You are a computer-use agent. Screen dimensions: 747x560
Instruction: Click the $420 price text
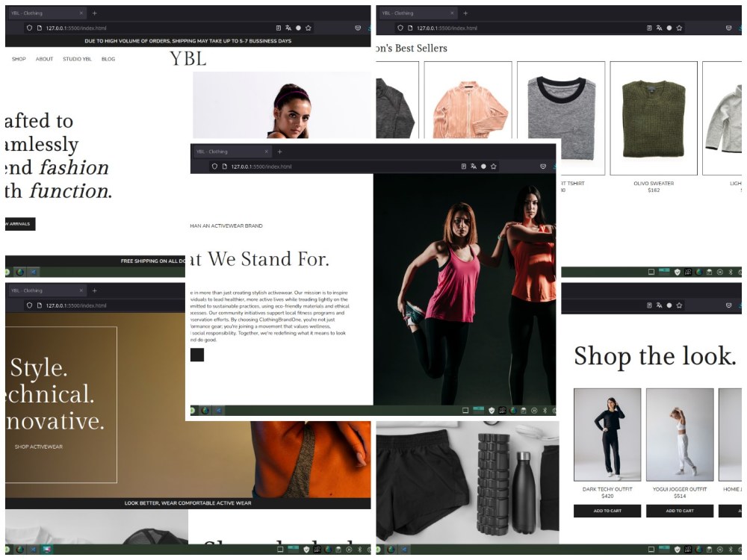(607, 496)
